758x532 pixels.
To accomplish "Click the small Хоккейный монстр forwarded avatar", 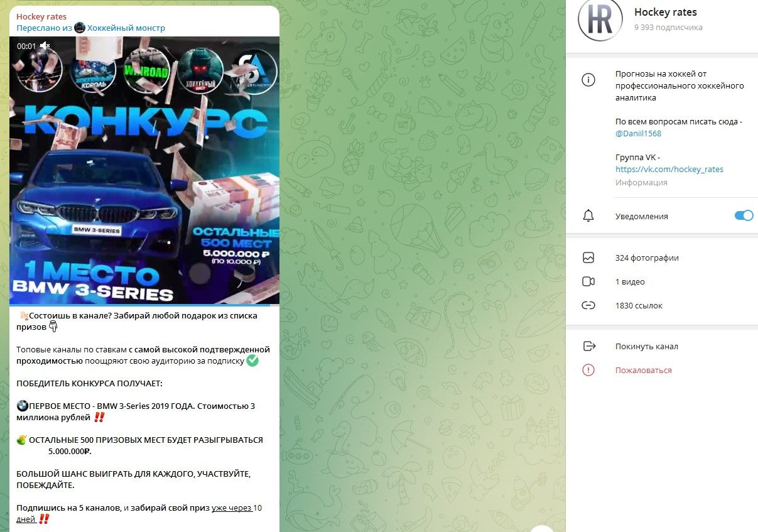I will [80, 28].
